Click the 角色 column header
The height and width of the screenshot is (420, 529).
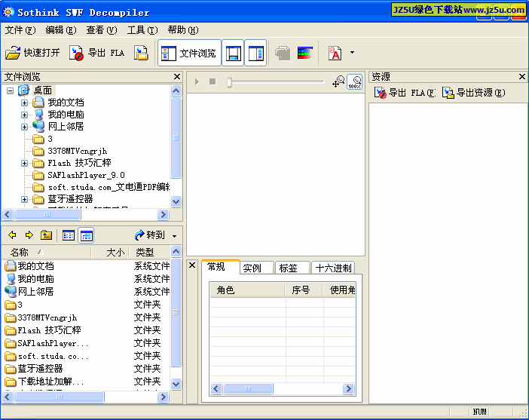tap(247, 290)
